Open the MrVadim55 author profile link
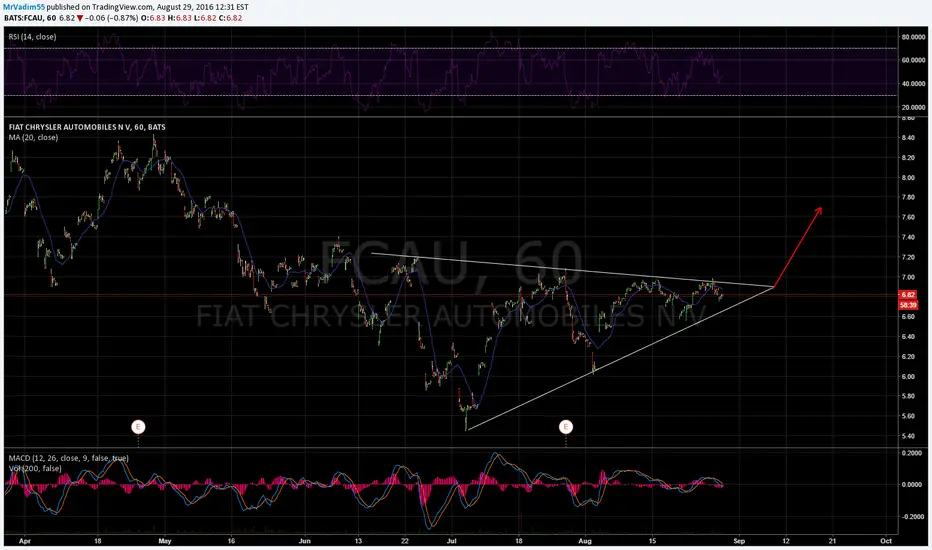 [24, 7]
